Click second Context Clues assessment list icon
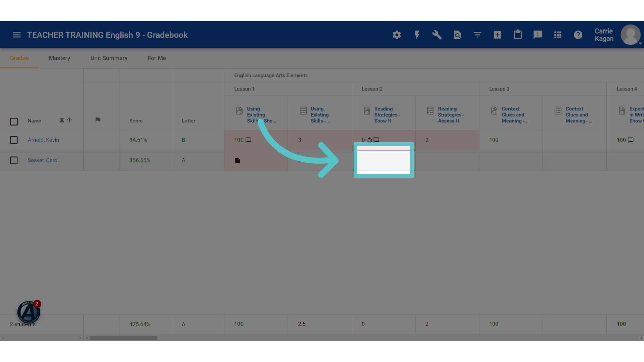Image resolution: width=644 pixels, height=362 pixels. pos(558,111)
